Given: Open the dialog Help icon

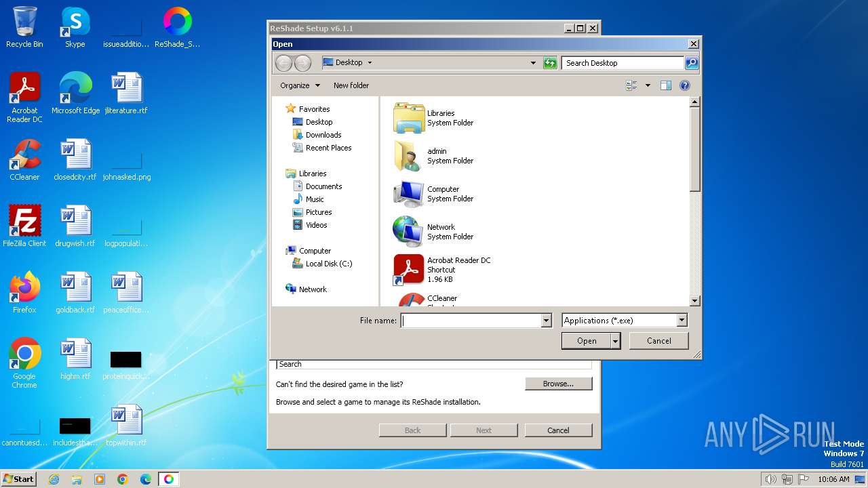Looking at the screenshot, I should tap(685, 85).
